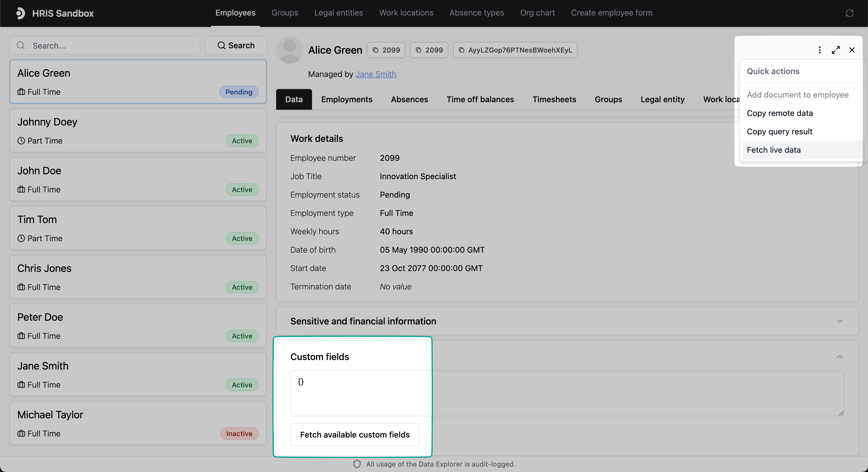The image size is (868, 472).
Task: Copy the first 2099 ID badge
Action: [x=386, y=50]
